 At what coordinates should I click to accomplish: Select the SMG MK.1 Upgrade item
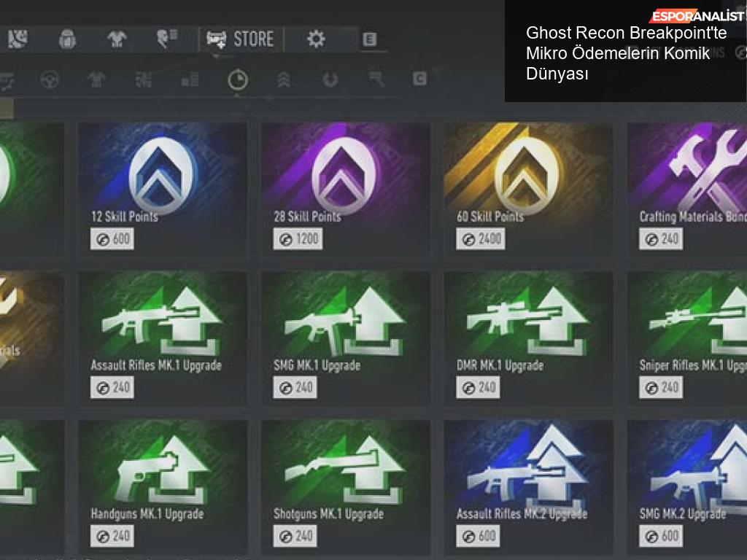click(x=345, y=338)
